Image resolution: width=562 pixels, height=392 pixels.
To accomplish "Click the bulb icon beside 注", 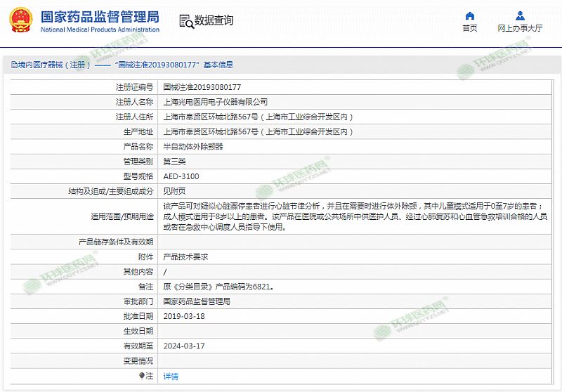I will [x=141, y=376].
